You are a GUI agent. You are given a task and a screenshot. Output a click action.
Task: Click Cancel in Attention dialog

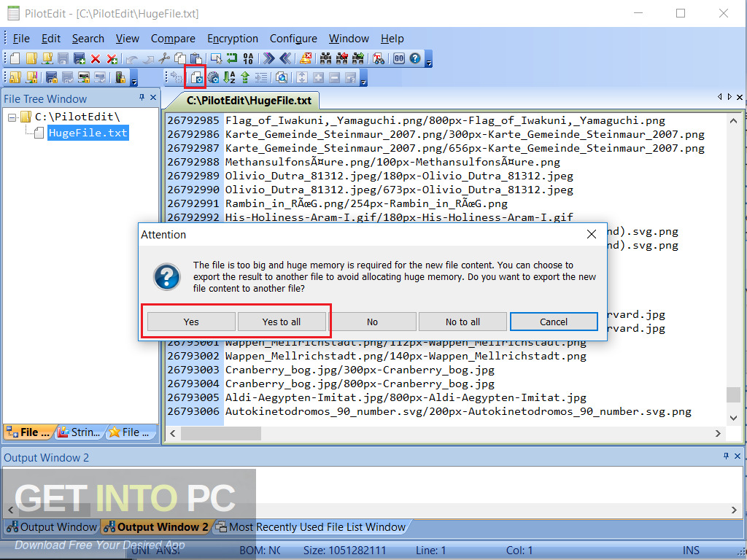click(554, 322)
